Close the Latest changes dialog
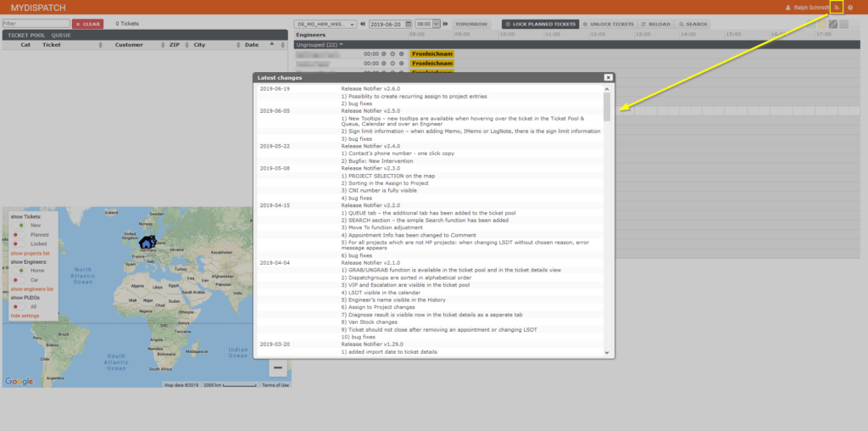 click(x=608, y=77)
